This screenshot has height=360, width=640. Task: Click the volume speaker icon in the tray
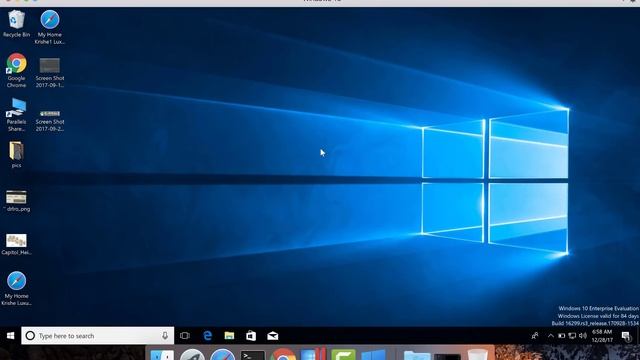click(x=583, y=336)
